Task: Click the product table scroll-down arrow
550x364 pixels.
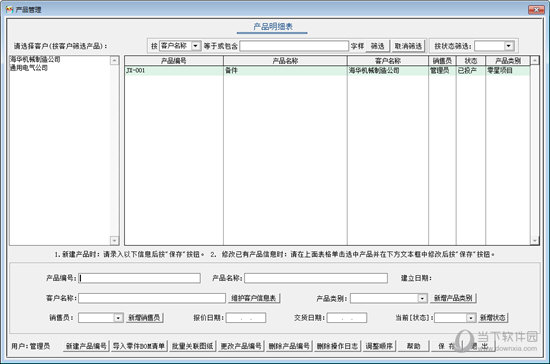Action: 535,241
